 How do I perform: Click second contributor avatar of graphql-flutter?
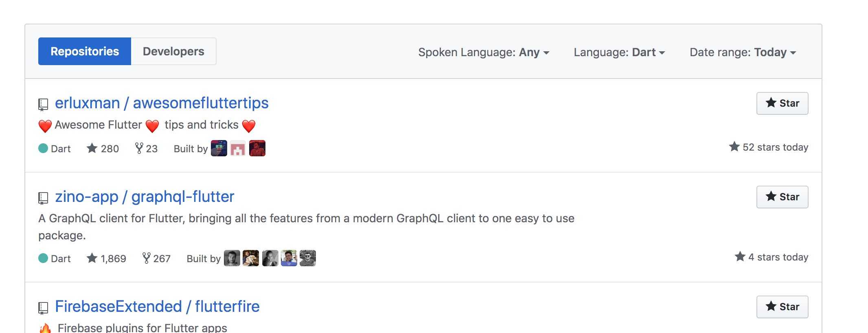(251, 258)
